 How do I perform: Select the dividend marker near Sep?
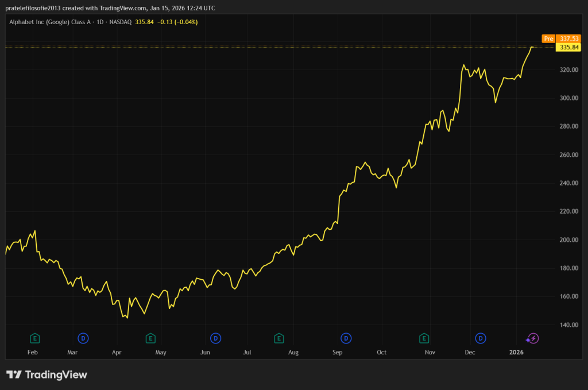click(346, 338)
